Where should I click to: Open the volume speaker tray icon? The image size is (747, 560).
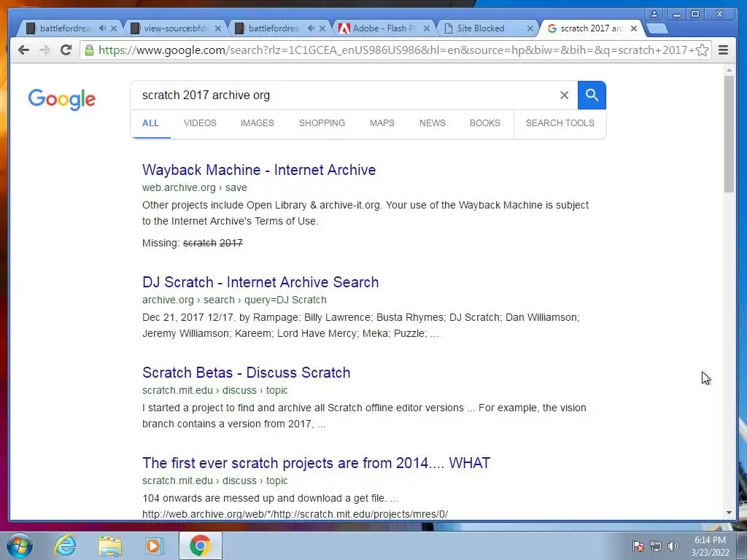[673, 546]
